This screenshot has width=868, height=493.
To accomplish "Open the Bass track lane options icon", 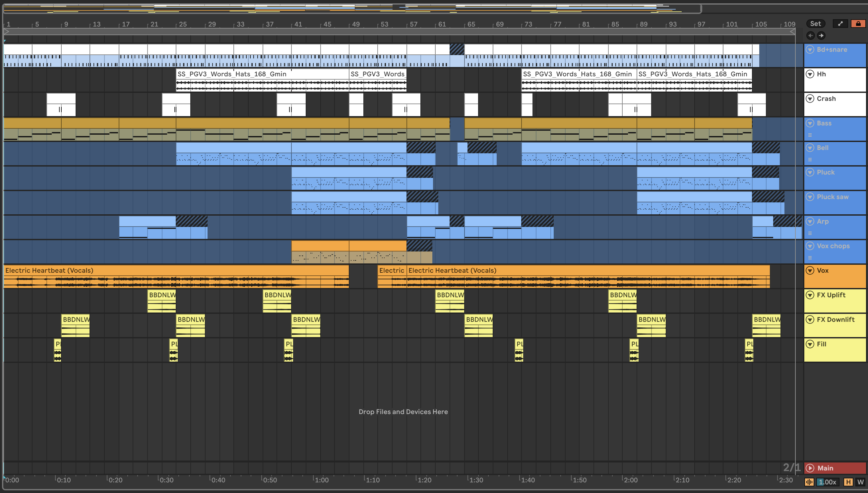I will 810,135.
